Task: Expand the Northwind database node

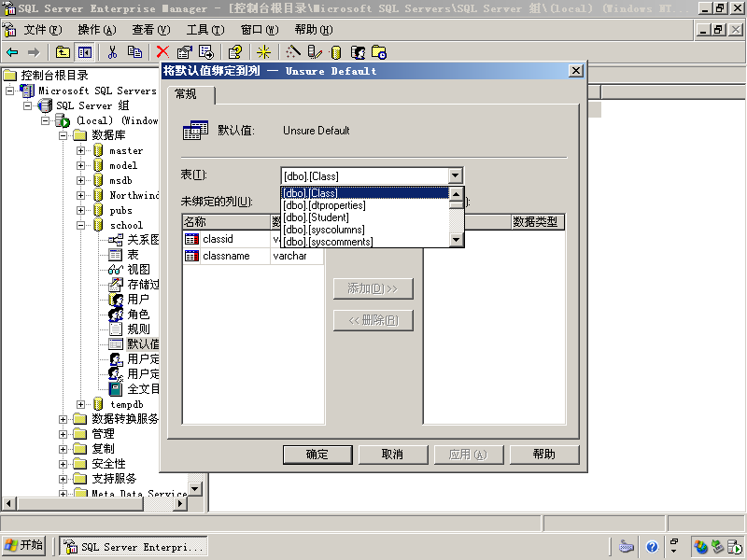Action: tap(80, 196)
